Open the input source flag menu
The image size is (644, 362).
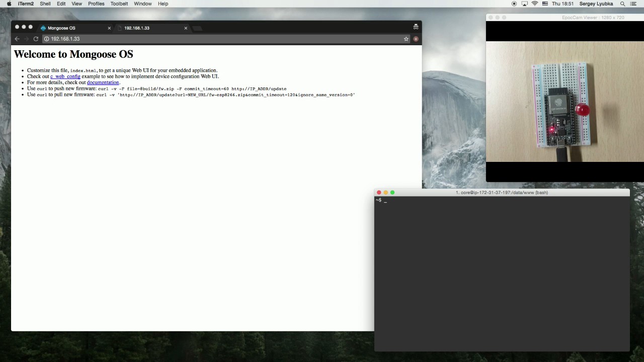point(545,4)
